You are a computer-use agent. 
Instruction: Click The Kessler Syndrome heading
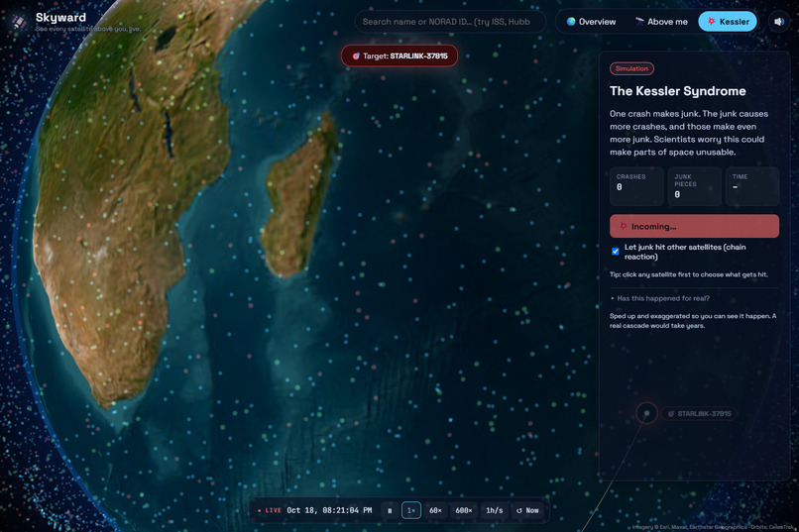678,91
